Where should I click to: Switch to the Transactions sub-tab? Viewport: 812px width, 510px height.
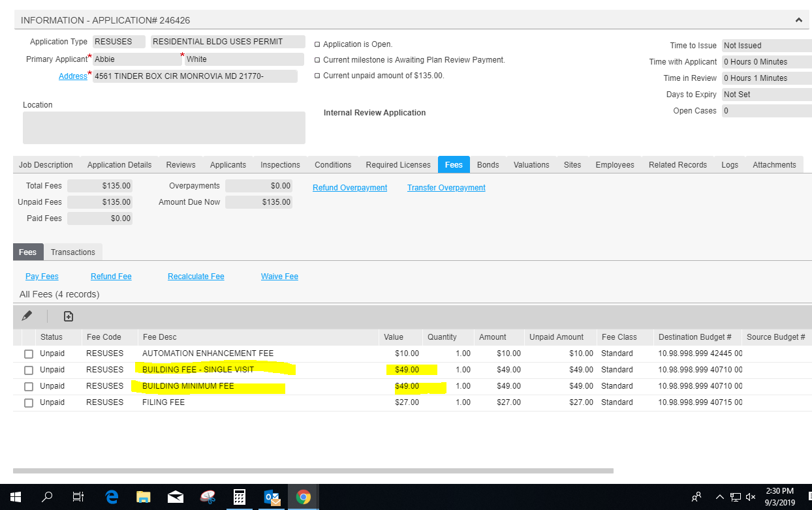pyautogui.click(x=73, y=252)
